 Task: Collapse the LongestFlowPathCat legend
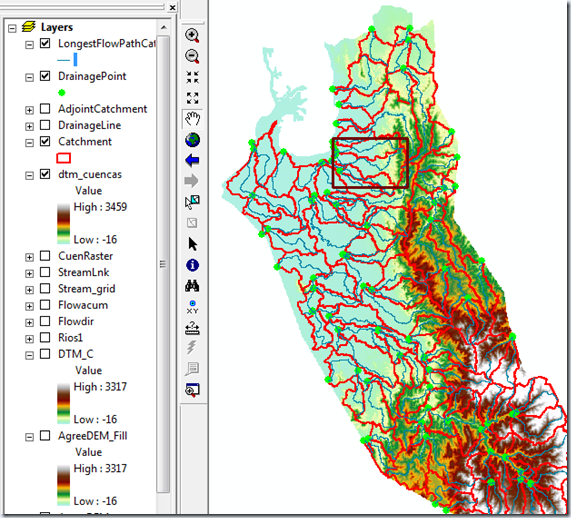tap(29, 45)
